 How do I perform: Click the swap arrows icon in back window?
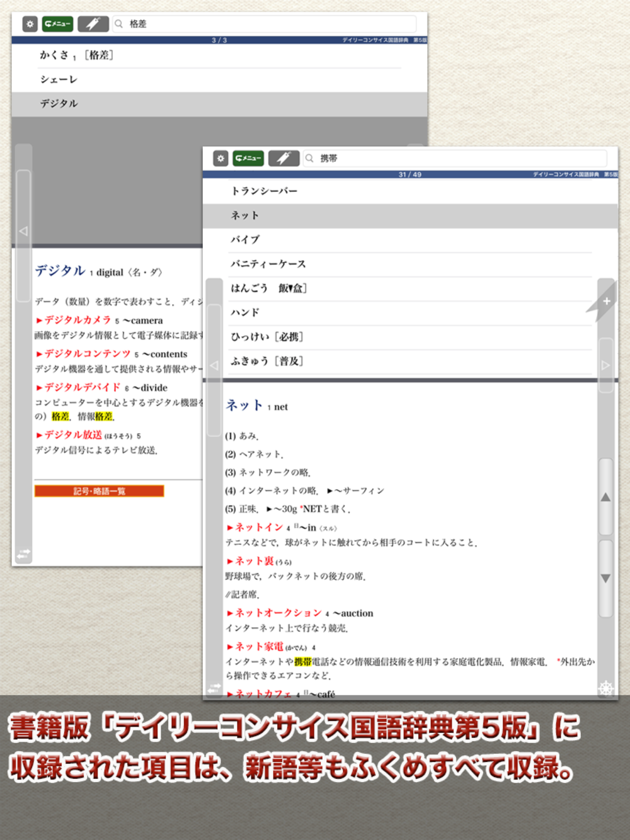pos(23,554)
